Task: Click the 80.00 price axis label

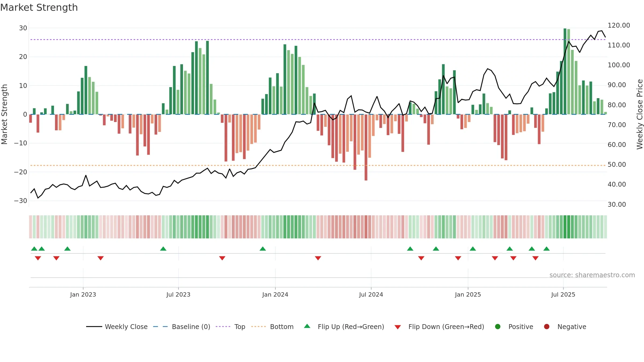Action: (617, 105)
